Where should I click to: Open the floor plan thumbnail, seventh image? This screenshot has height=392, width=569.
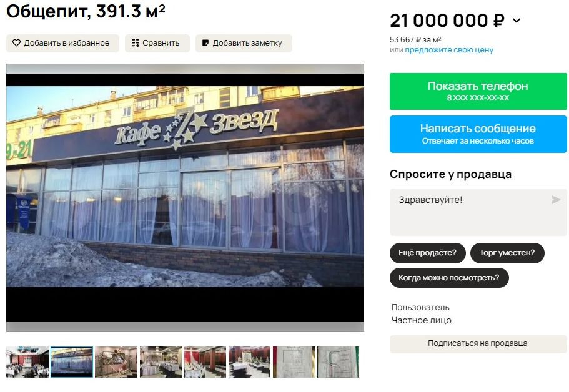(294, 362)
